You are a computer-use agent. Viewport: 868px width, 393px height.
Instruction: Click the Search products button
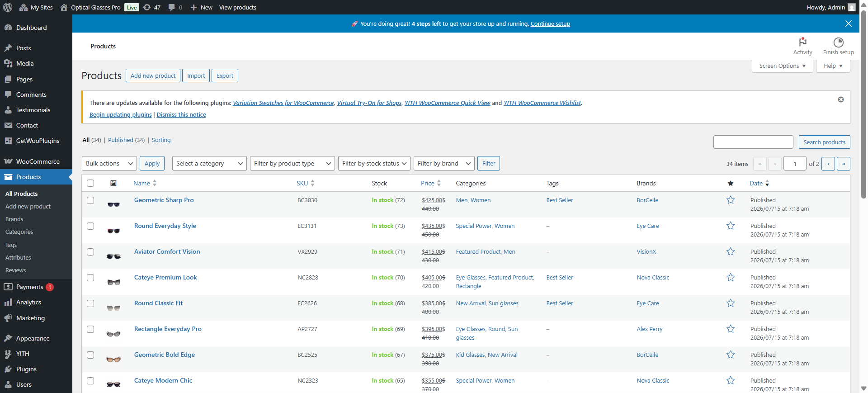pyautogui.click(x=824, y=142)
